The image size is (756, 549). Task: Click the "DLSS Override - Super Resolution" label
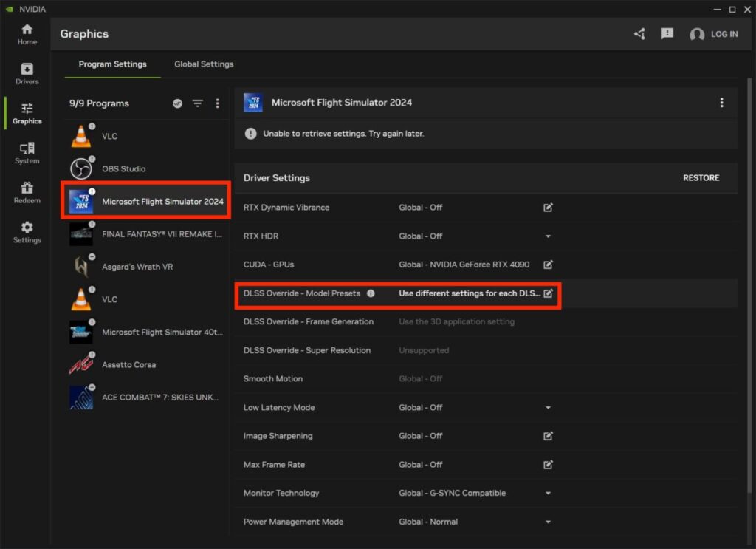click(x=306, y=350)
